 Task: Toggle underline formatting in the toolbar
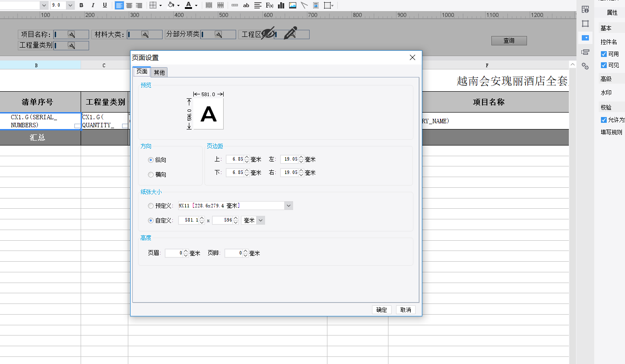(105, 5)
